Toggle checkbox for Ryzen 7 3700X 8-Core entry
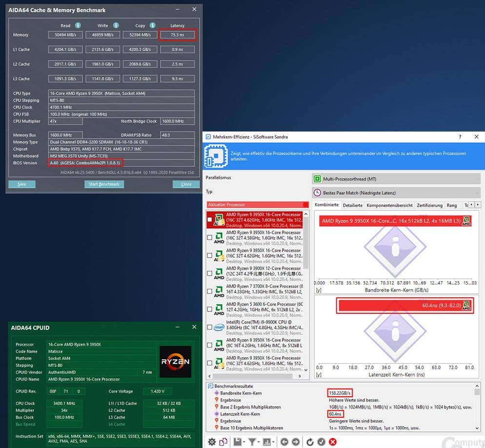The width and height of the screenshot is (485, 448). tap(209, 291)
